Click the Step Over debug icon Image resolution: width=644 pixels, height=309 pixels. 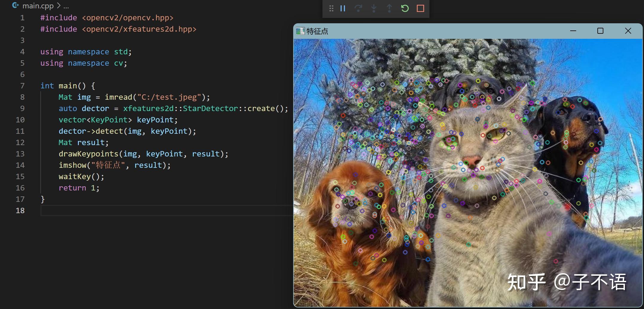click(x=358, y=8)
